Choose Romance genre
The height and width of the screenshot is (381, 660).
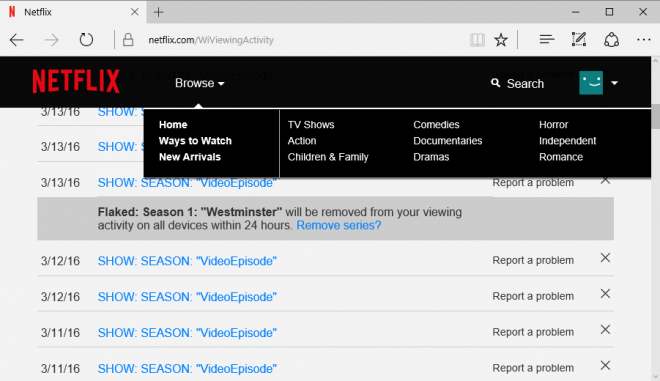coord(561,157)
